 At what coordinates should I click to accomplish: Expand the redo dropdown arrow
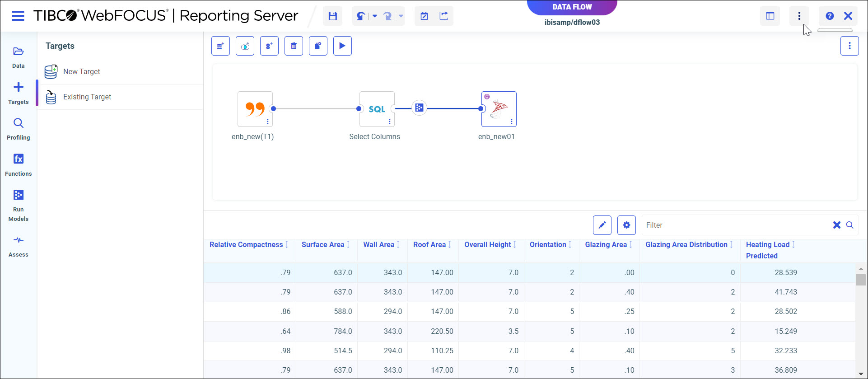[401, 16]
